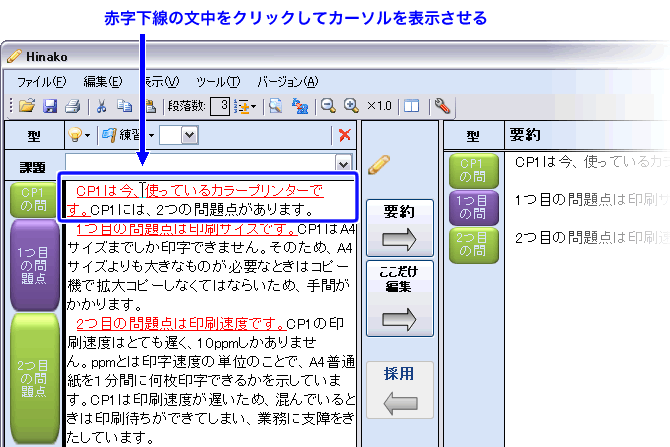The image size is (670, 447).
Task: Click the paste clipboard icon
Action: [150, 106]
